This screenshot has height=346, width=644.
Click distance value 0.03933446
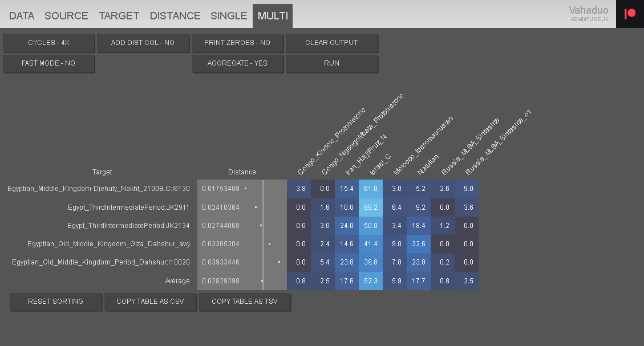tap(221, 262)
